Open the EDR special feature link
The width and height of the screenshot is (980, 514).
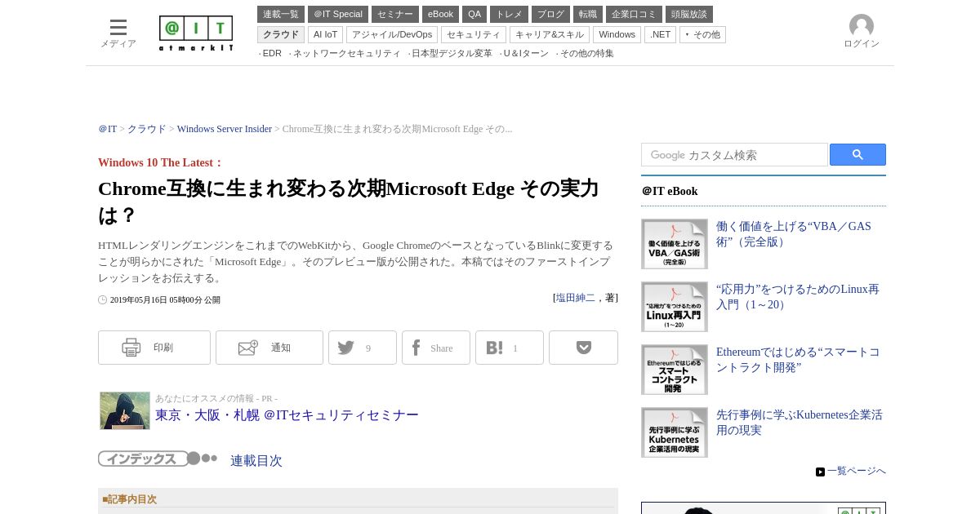(x=270, y=53)
